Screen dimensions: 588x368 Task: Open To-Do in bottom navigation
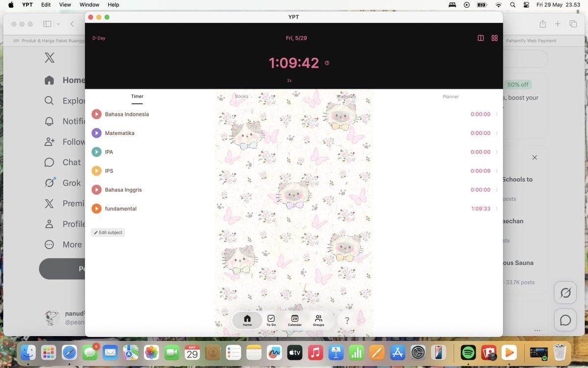click(271, 320)
